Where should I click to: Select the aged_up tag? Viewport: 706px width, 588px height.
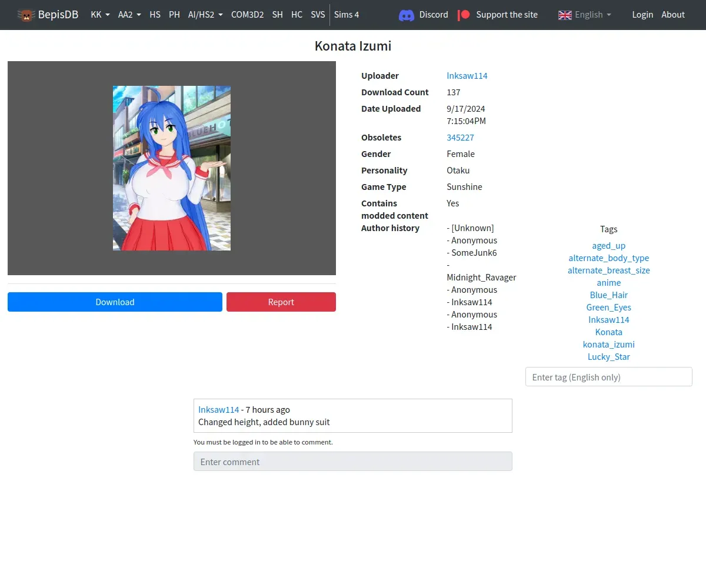tap(609, 246)
